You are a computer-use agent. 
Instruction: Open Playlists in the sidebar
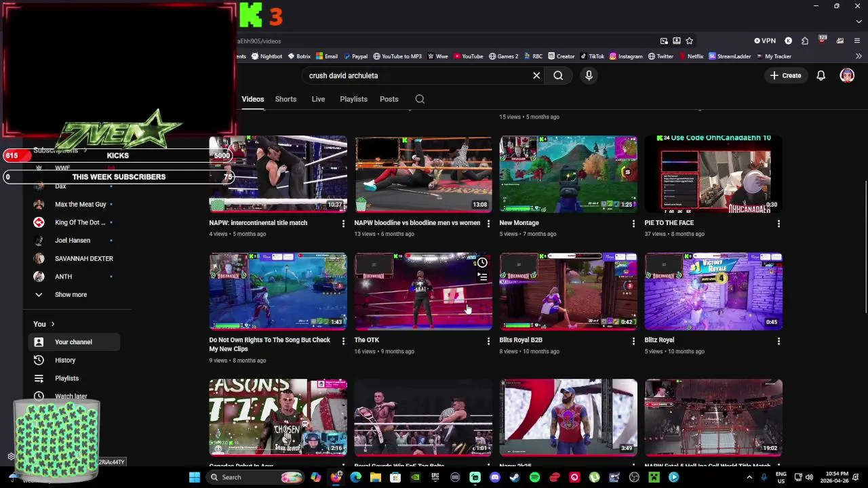click(x=66, y=378)
